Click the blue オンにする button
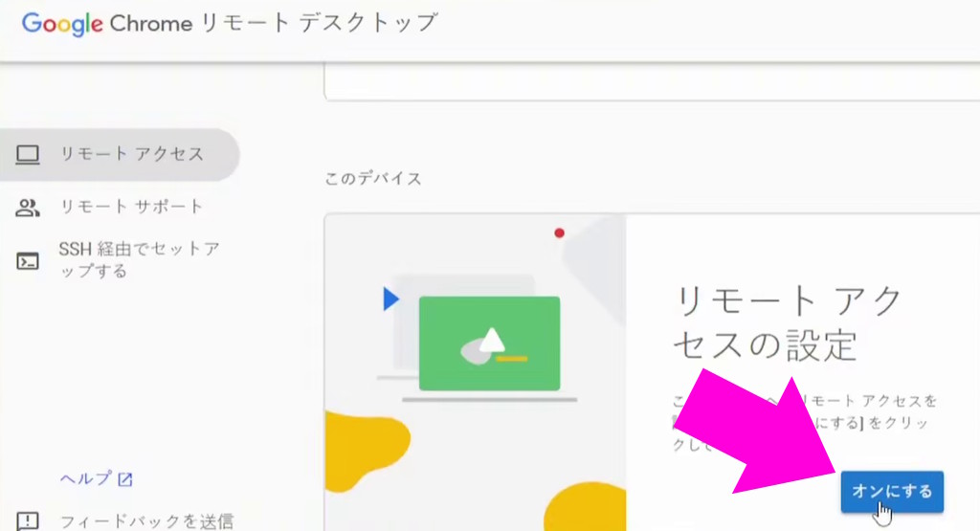 (x=892, y=492)
